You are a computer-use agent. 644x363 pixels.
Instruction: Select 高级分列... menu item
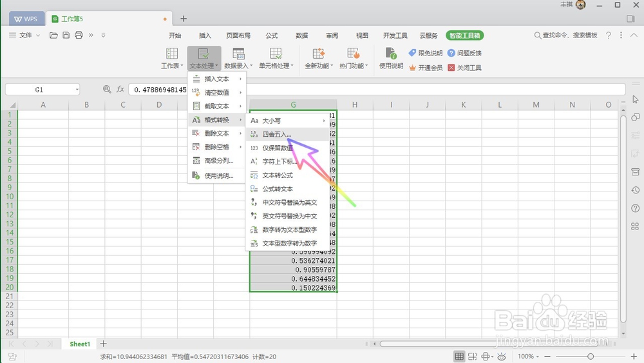click(x=216, y=161)
